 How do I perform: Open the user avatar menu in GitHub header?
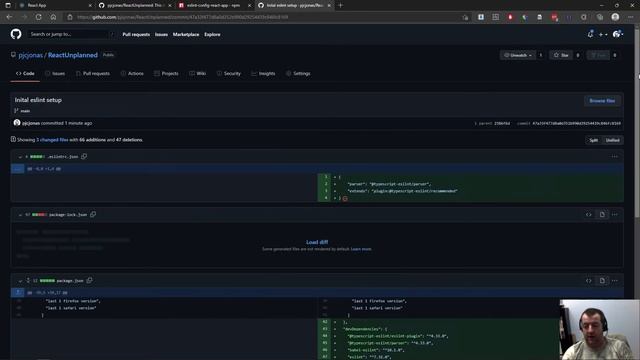pos(618,34)
